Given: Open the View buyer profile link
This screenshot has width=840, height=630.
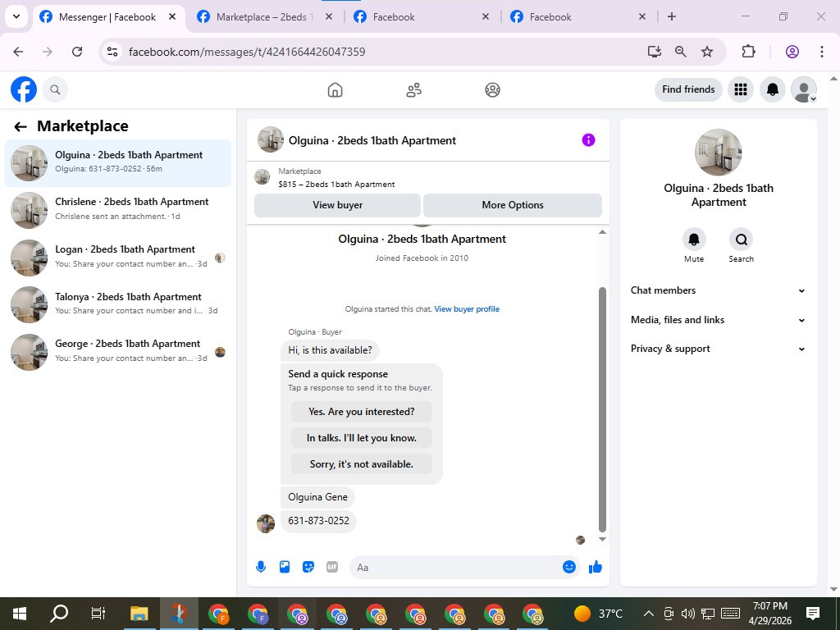Looking at the screenshot, I should click(x=467, y=309).
